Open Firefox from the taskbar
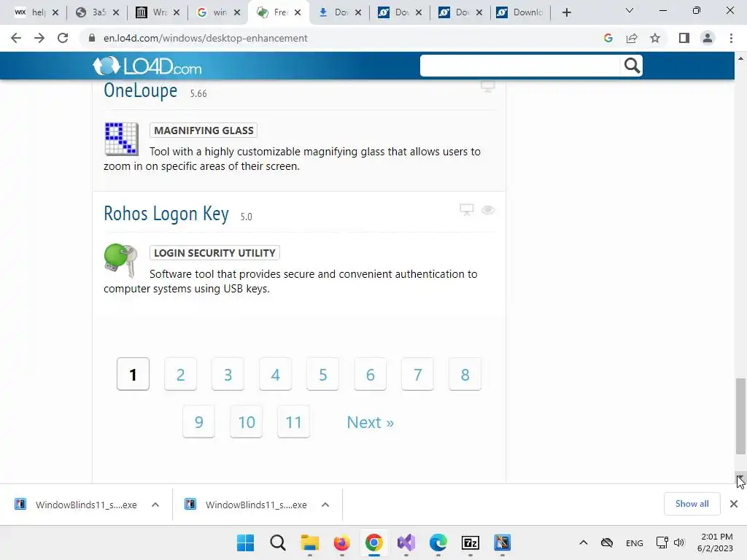Screen dimensions: 747x560 (341, 542)
